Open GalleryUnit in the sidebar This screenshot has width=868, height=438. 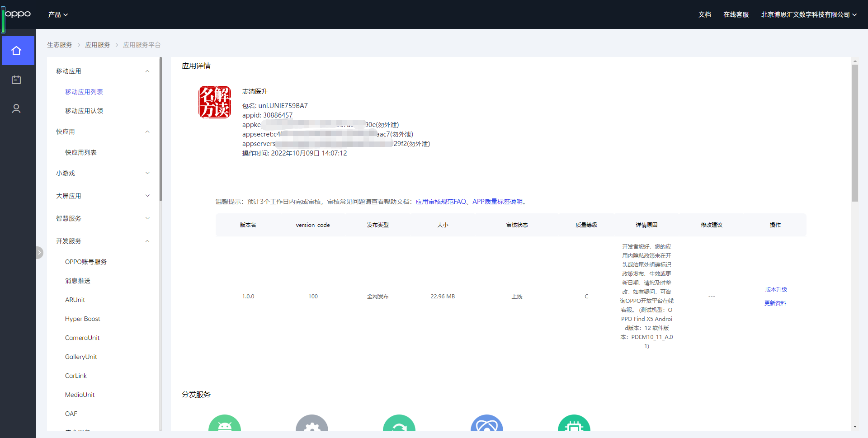pyautogui.click(x=81, y=357)
